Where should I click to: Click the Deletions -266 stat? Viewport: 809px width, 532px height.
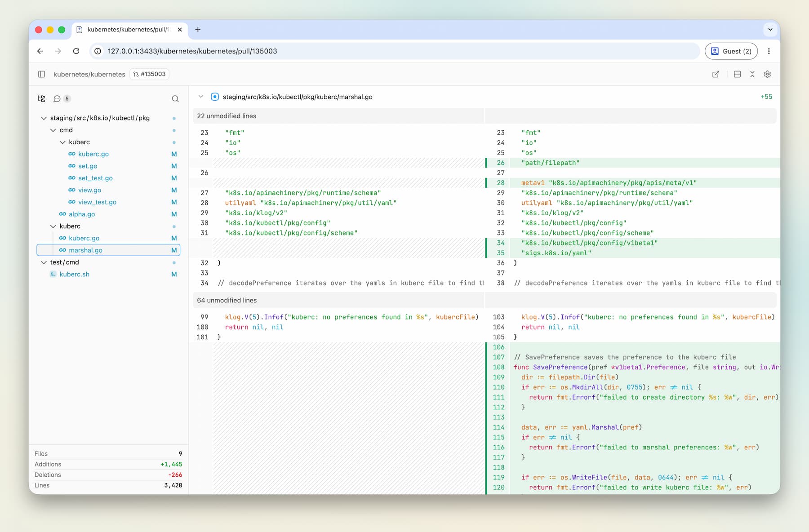(108, 475)
